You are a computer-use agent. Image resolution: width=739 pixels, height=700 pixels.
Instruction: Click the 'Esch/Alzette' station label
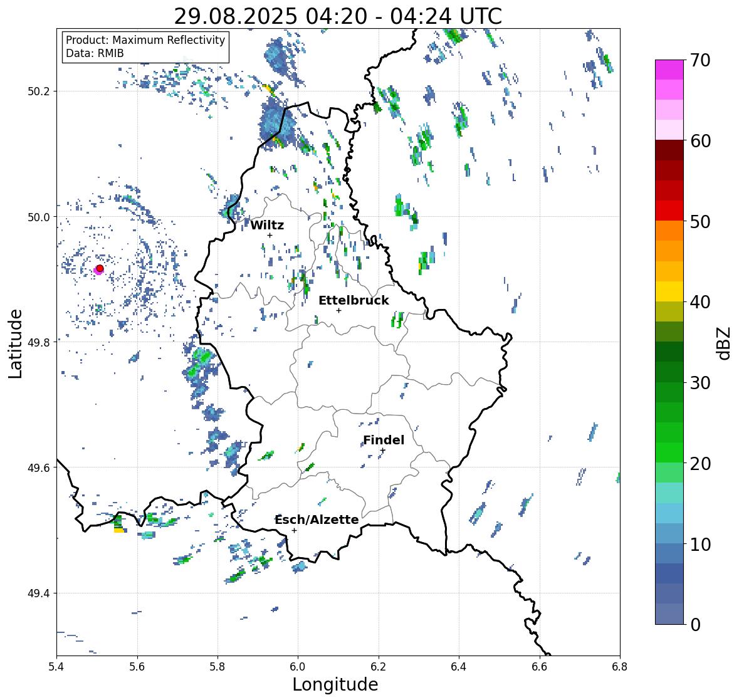317,520
